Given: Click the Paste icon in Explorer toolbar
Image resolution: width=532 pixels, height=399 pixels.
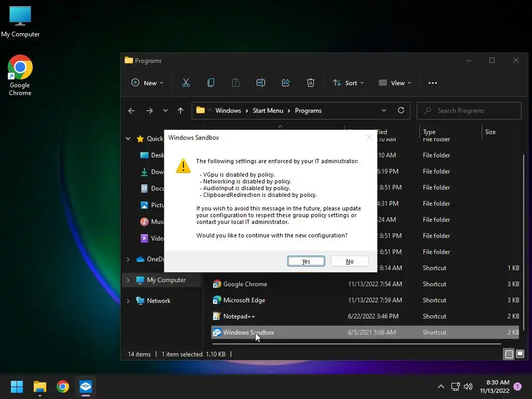Looking at the screenshot, I should tap(236, 83).
